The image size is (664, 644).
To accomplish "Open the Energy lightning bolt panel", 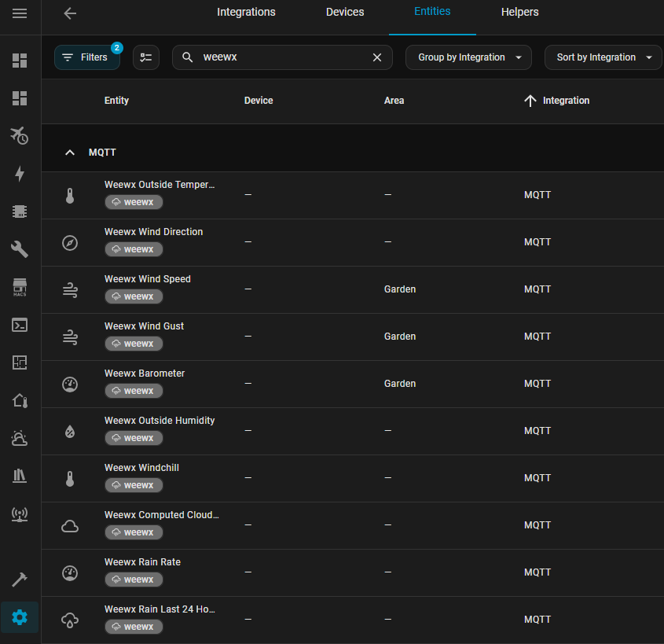I will pyautogui.click(x=20, y=174).
